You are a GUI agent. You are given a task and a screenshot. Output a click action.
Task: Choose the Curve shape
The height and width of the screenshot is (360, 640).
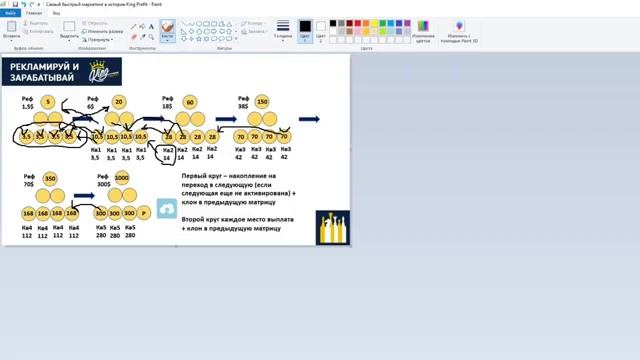(191, 24)
